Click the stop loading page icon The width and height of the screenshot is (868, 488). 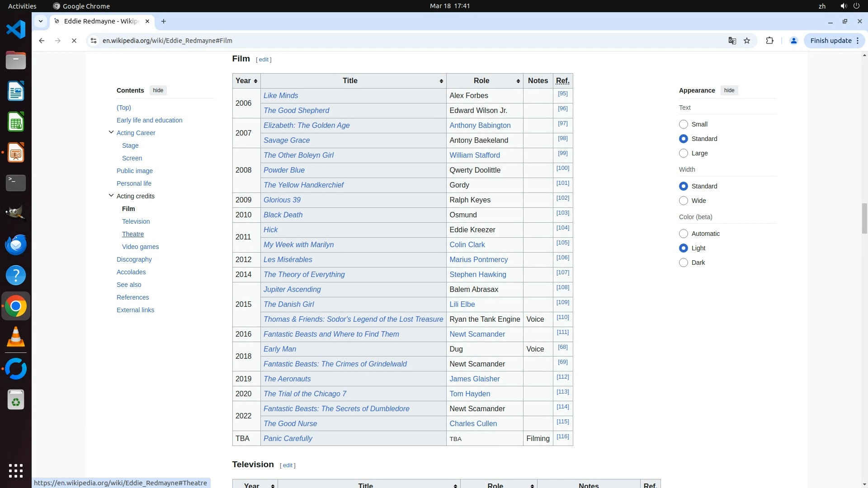[x=74, y=41]
